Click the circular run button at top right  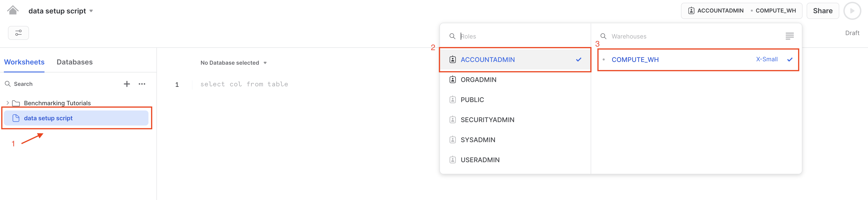(x=852, y=10)
